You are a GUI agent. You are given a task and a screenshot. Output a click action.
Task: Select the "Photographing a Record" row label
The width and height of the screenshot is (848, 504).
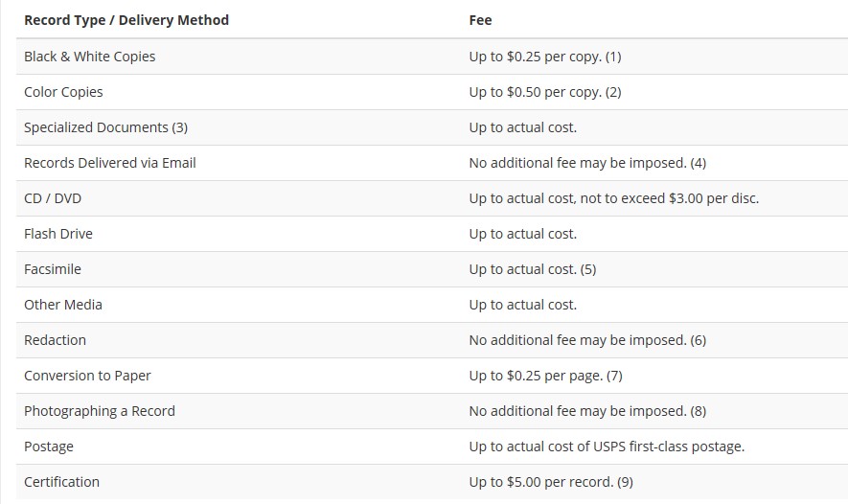click(100, 411)
